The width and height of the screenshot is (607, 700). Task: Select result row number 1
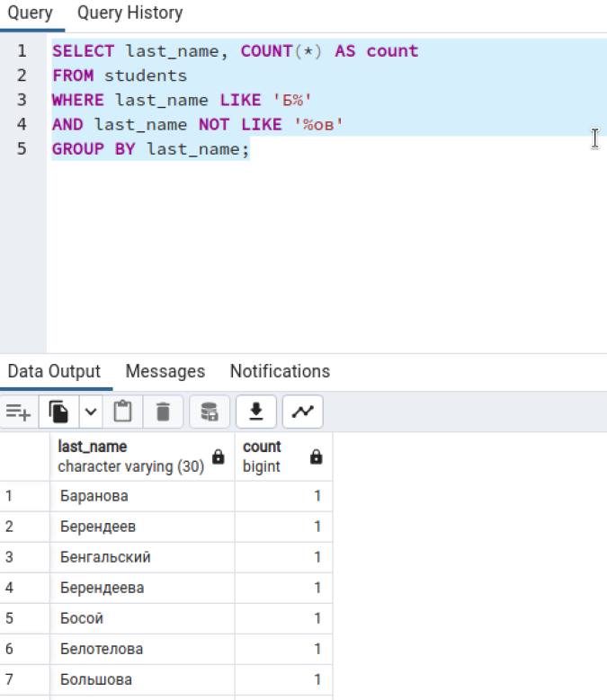[24, 496]
